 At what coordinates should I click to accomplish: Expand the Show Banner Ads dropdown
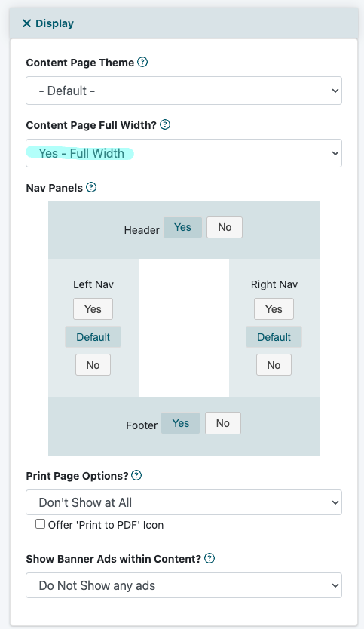coord(184,585)
